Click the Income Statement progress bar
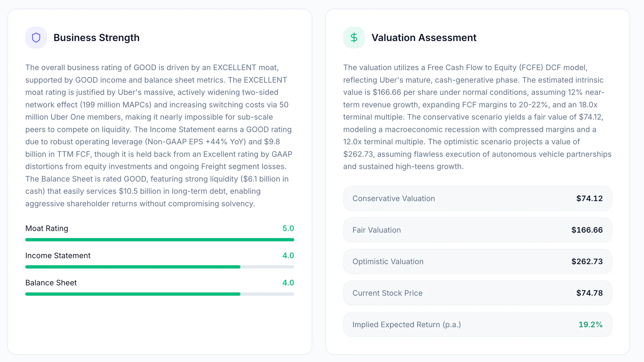The height and width of the screenshot is (362, 644). click(x=160, y=267)
